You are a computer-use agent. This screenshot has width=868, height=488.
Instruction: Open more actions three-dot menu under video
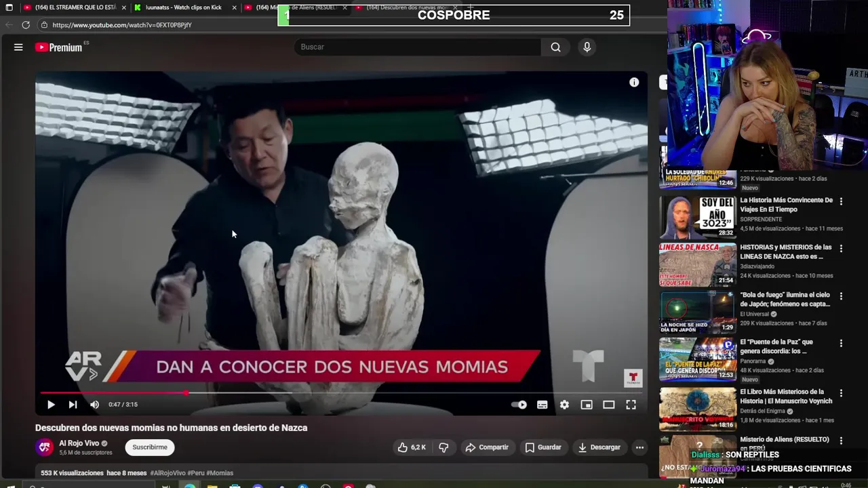point(639,447)
